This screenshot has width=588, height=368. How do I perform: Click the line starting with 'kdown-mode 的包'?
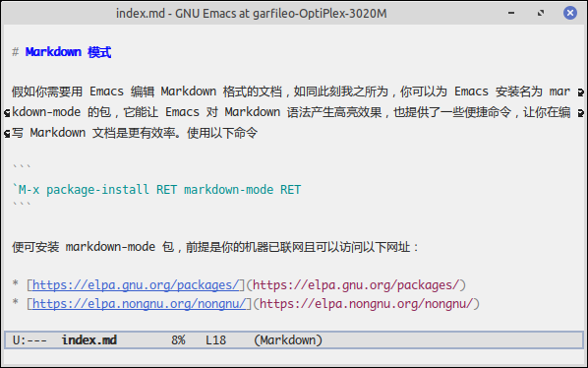pyautogui.click(x=291, y=112)
